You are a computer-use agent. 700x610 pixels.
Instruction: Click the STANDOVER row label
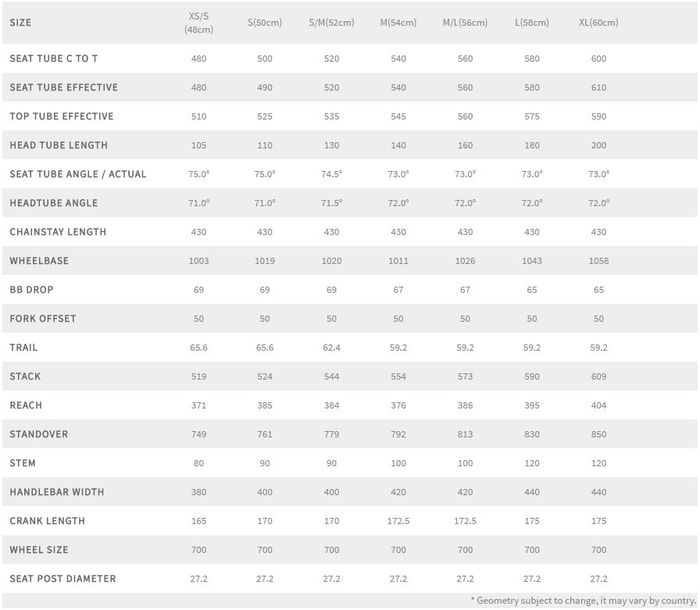tap(39, 434)
